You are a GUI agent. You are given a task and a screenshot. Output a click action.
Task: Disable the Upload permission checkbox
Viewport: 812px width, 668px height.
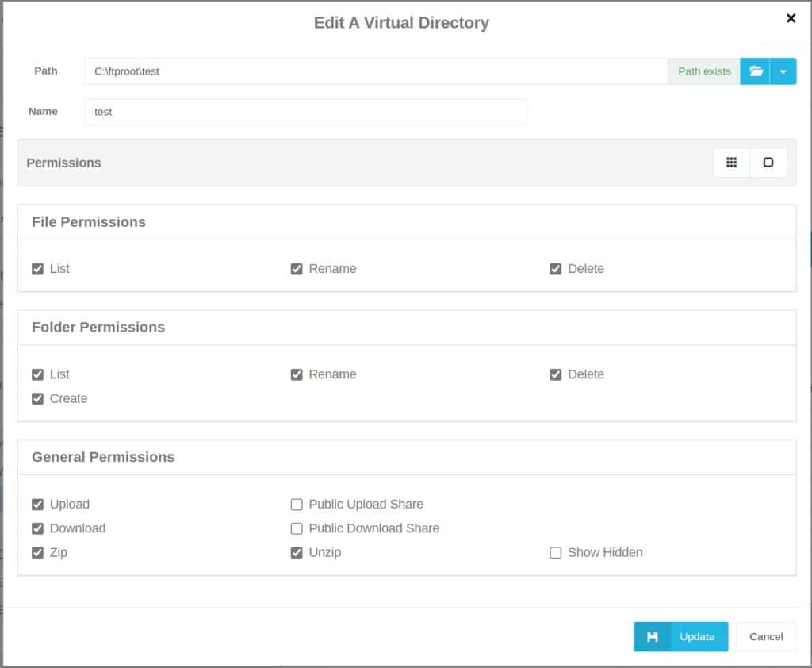(37, 505)
